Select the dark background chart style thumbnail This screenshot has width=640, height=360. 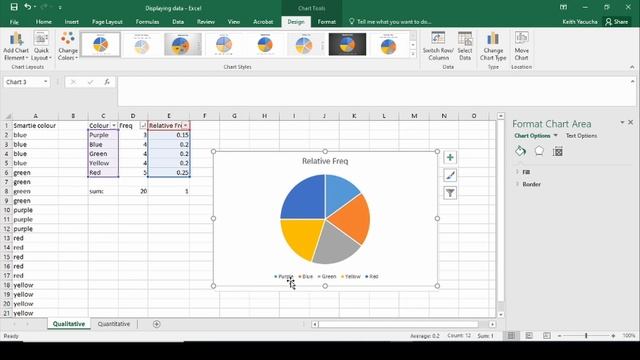tap(347, 44)
